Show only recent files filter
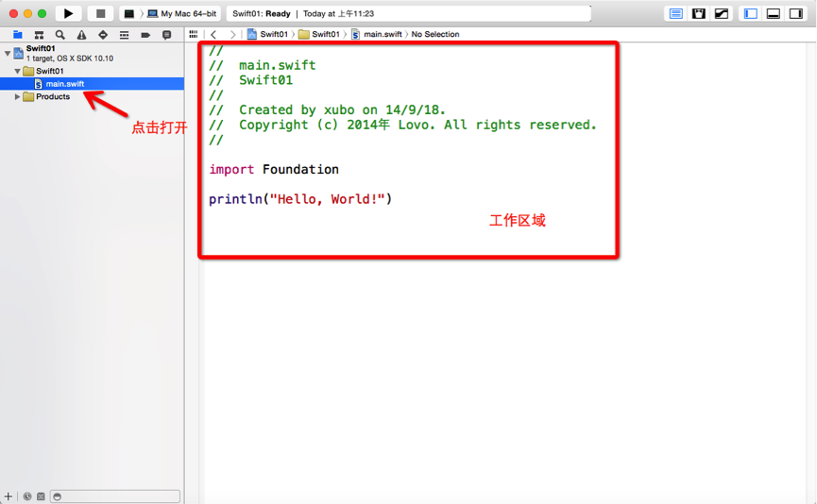 coord(27,496)
